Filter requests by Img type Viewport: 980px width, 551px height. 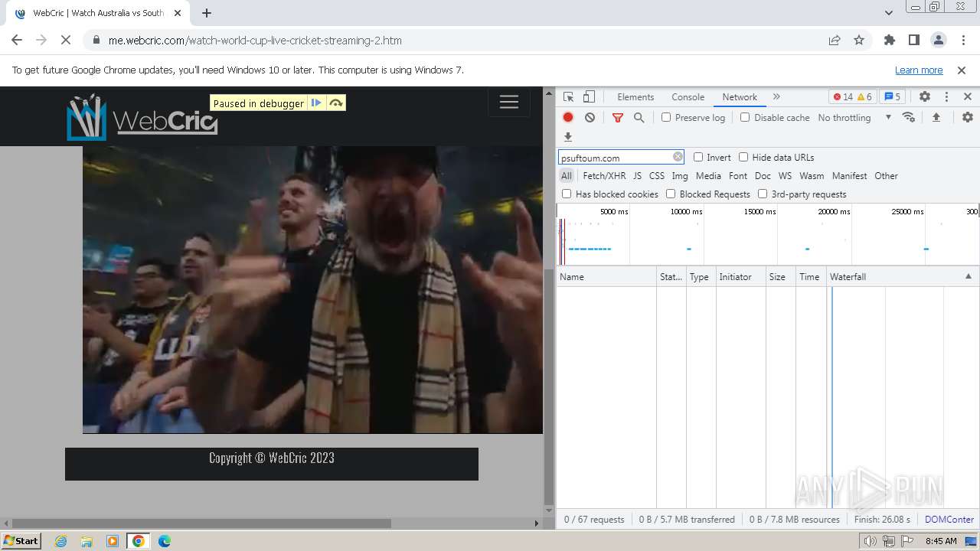click(x=680, y=175)
